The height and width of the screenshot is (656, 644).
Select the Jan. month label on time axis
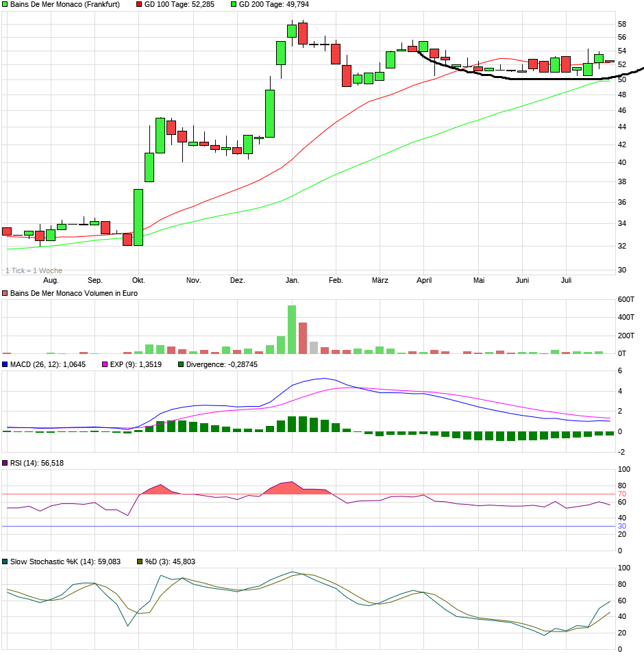click(x=293, y=280)
